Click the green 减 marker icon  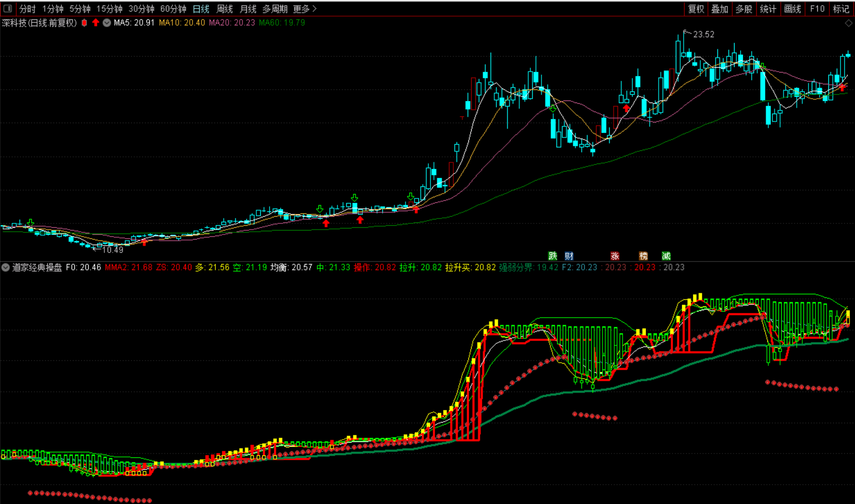666,256
